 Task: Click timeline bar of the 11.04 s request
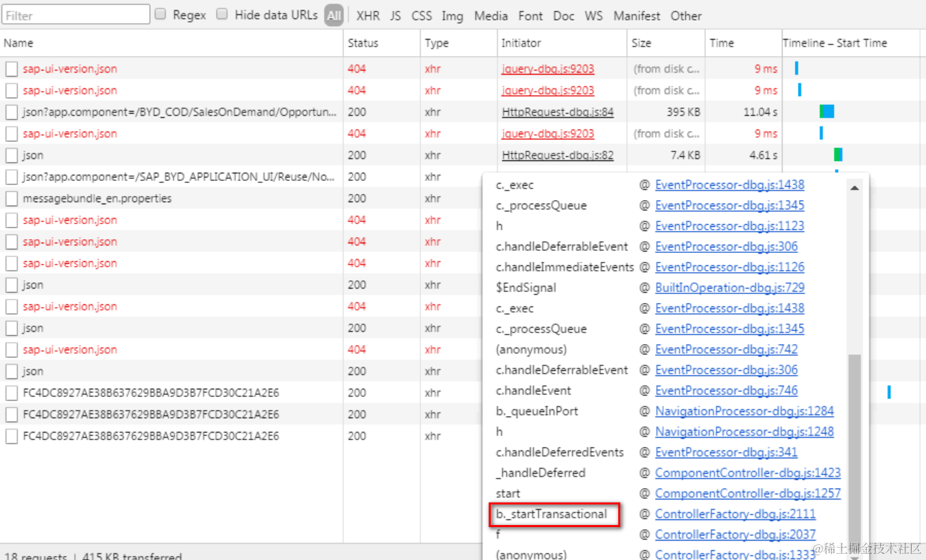click(x=827, y=112)
